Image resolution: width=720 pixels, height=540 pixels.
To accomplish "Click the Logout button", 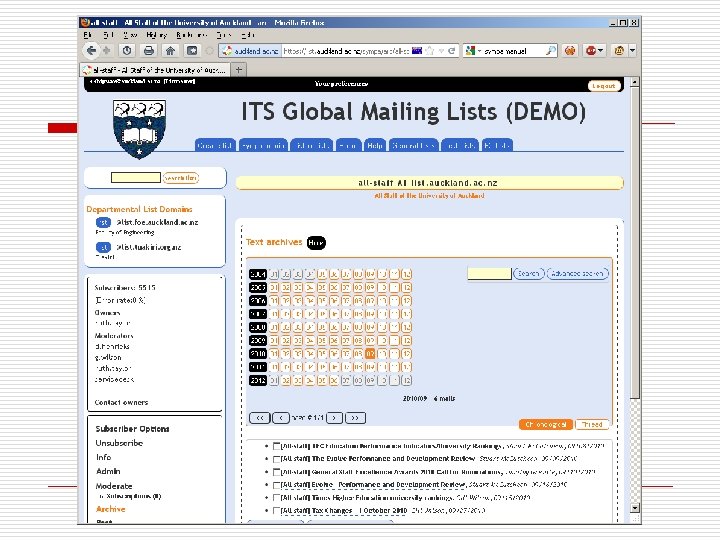I will point(604,86).
